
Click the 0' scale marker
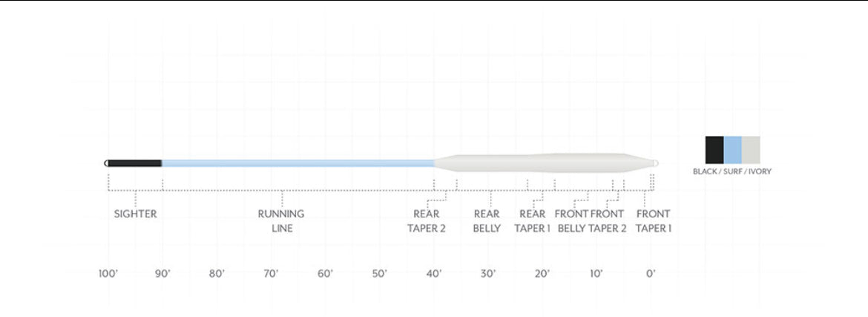[651, 274]
